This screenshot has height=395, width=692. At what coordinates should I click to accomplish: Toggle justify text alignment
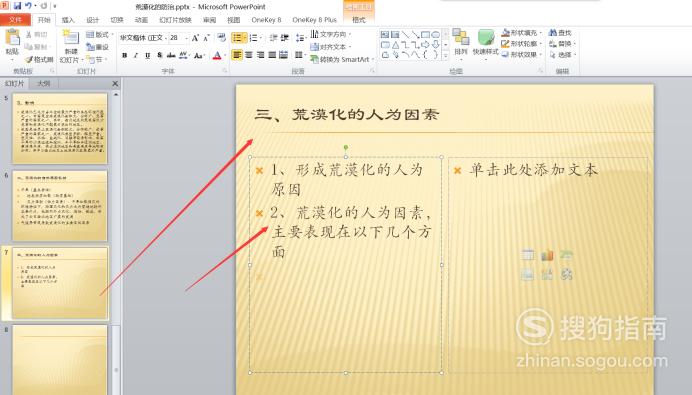[x=272, y=55]
